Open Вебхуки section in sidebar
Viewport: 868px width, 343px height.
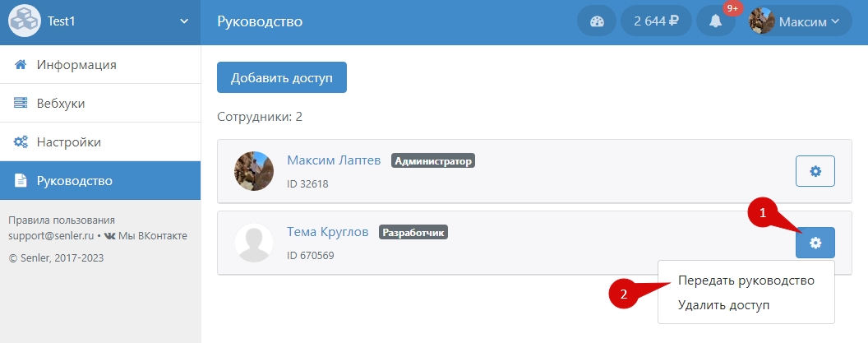click(60, 104)
